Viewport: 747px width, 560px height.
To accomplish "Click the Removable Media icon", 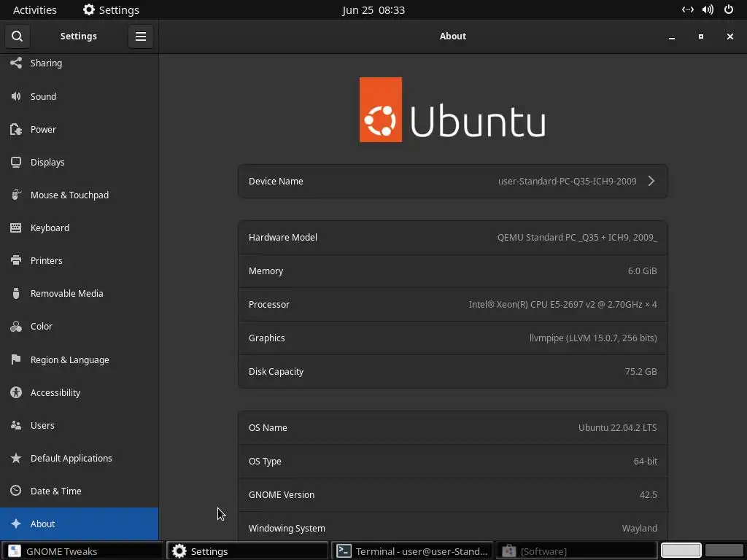I will (16, 293).
